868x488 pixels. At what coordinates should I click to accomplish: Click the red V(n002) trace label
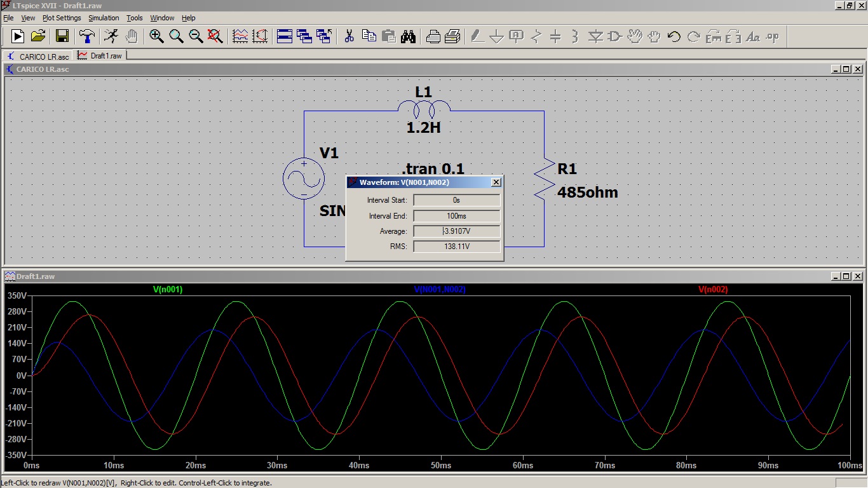click(x=713, y=290)
